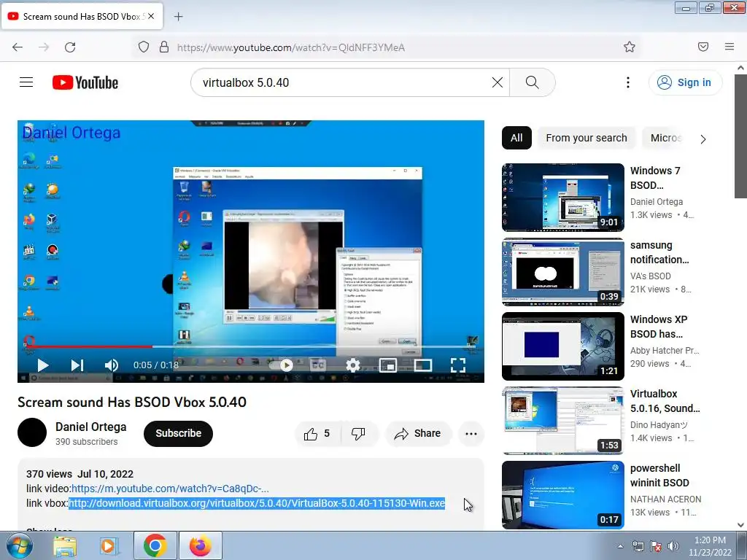Open powershell wininit BSOD video thumbnail

click(562, 495)
